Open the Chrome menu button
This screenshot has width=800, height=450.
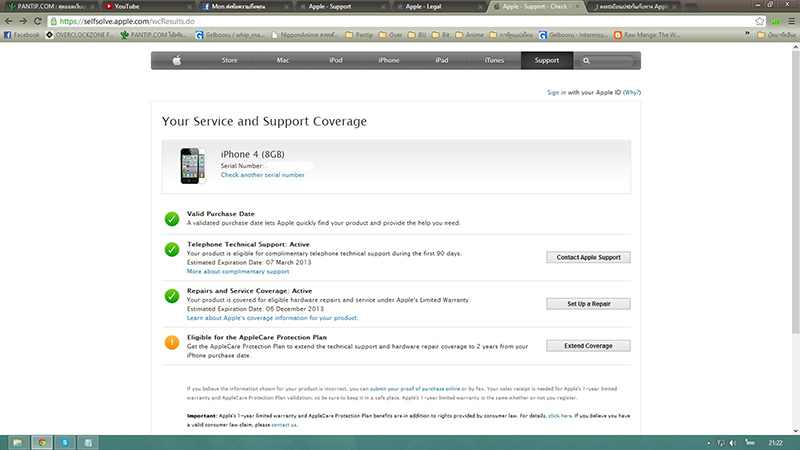pyautogui.click(x=791, y=21)
